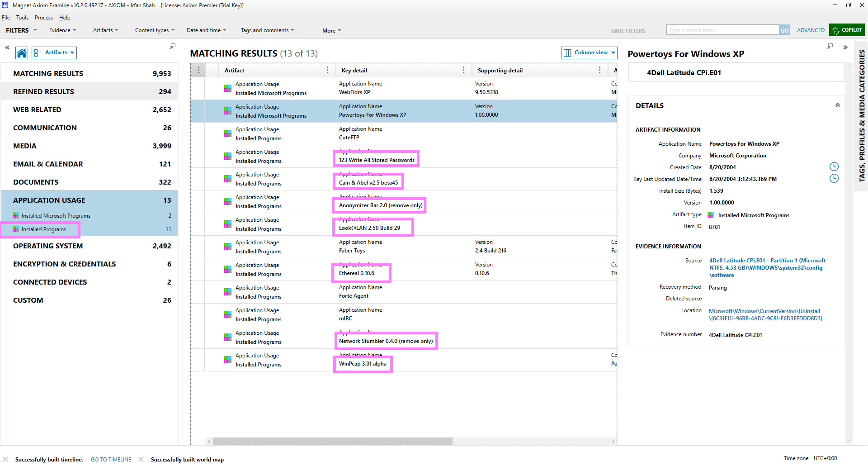The image size is (868, 466).
Task: Click the artifact icon of the Ethereal row
Action: pyautogui.click(x=228, y=269)
